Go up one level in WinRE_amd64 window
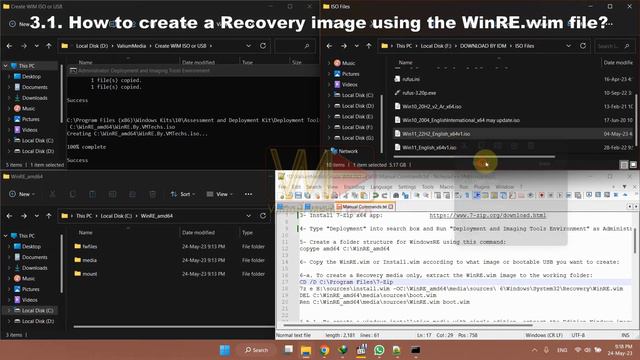Viewport: 640px width, 360px height. tap(49, 216)
